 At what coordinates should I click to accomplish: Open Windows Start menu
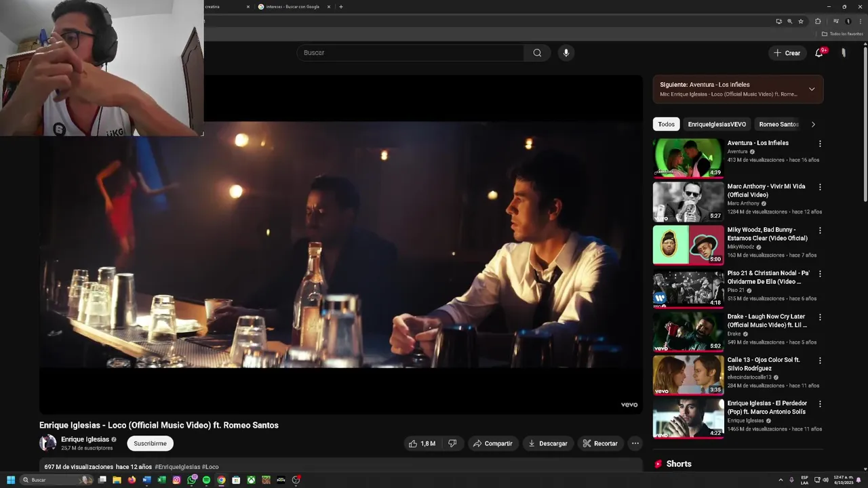(10, 480)
